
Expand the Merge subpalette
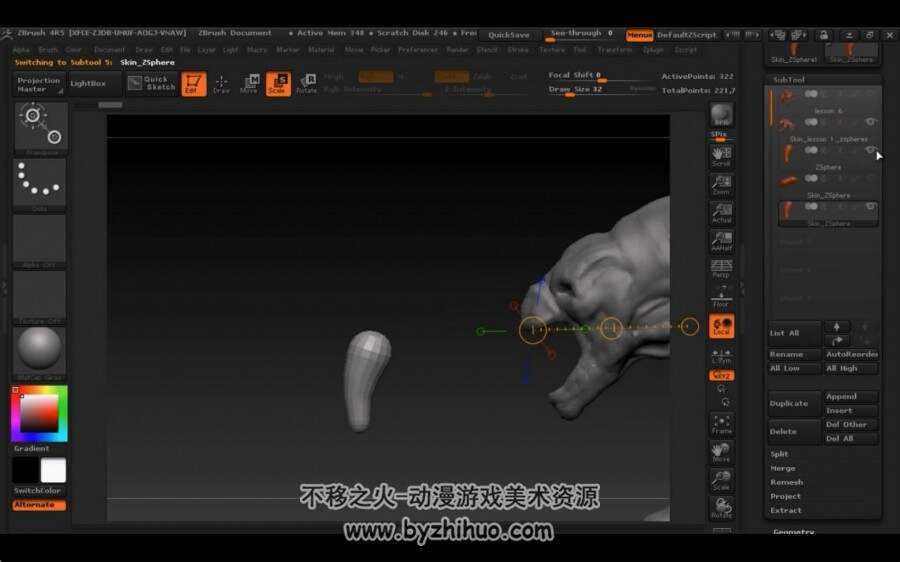[783, 468]
